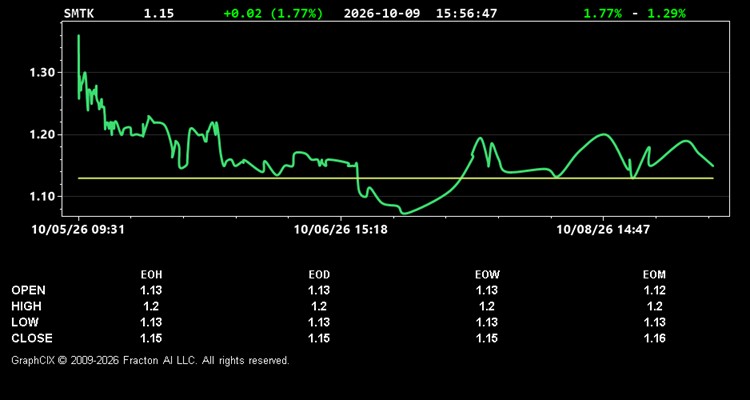Click the 2026-10-09 date in header
The image size is (750, 400).
[382, 13]
